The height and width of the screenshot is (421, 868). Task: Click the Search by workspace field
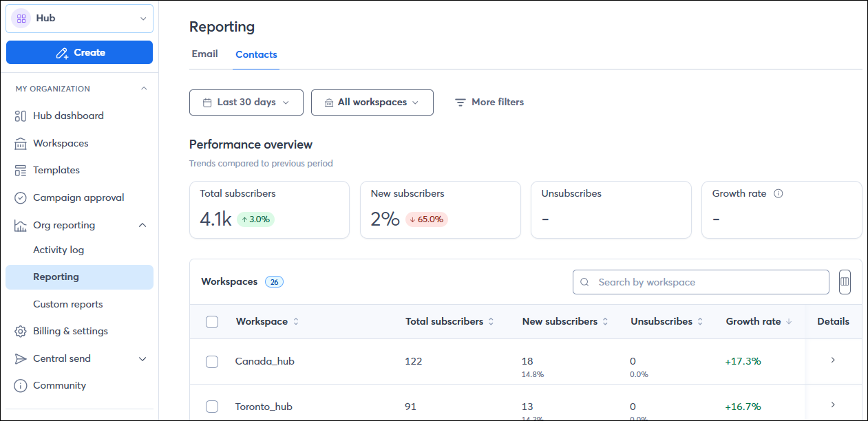701,282
